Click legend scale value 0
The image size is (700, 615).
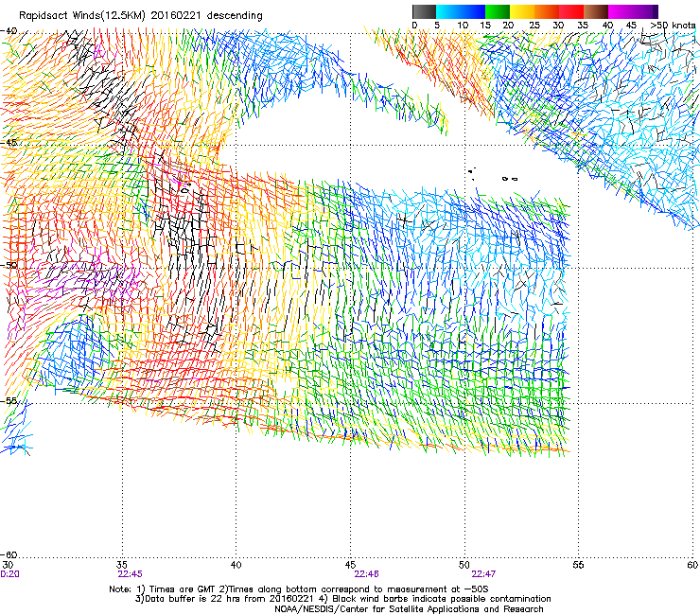pos(414,26)
